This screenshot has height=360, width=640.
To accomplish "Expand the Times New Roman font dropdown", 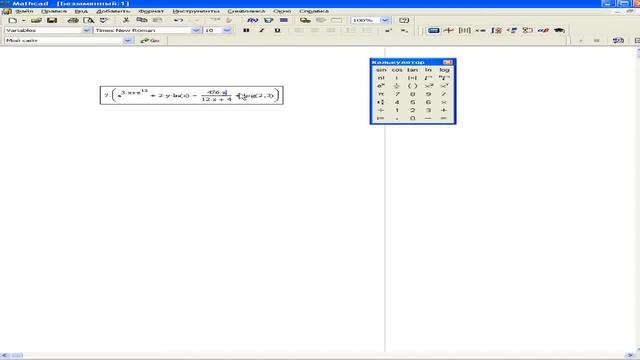I will point(196,30).
